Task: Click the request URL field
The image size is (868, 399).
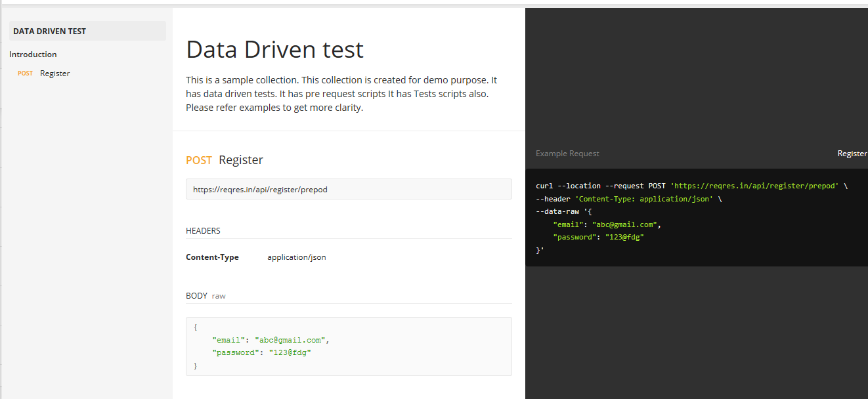Action: 349,189
